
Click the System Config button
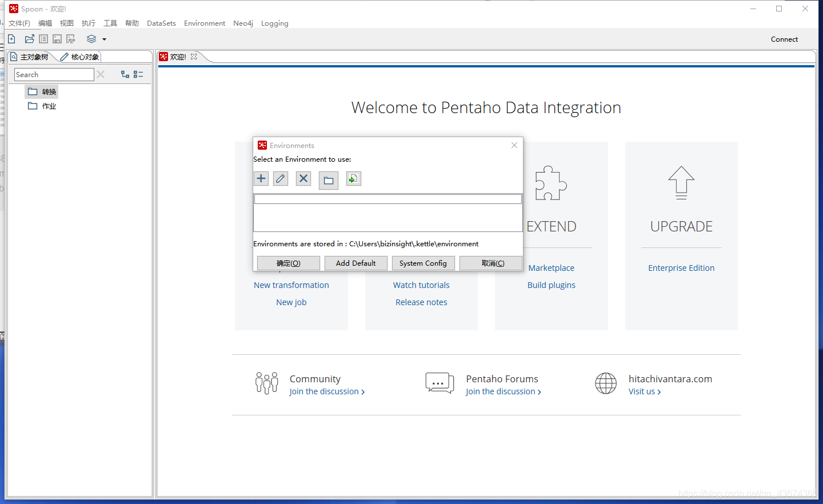424,263
